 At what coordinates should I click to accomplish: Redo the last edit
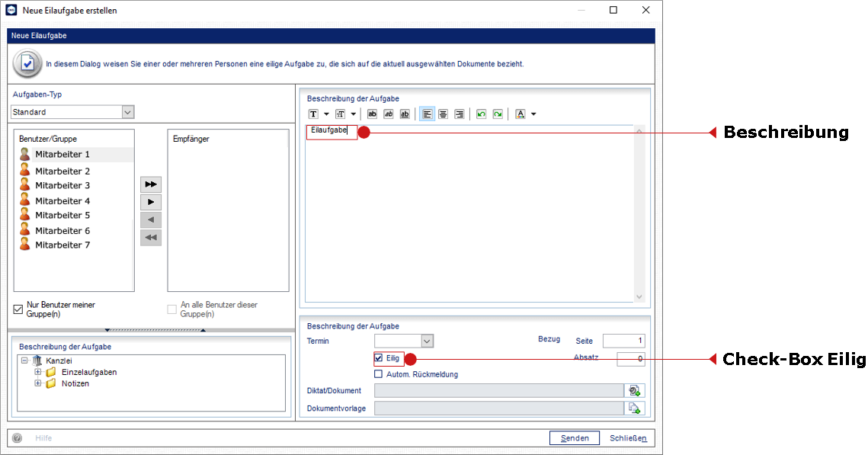498,114
